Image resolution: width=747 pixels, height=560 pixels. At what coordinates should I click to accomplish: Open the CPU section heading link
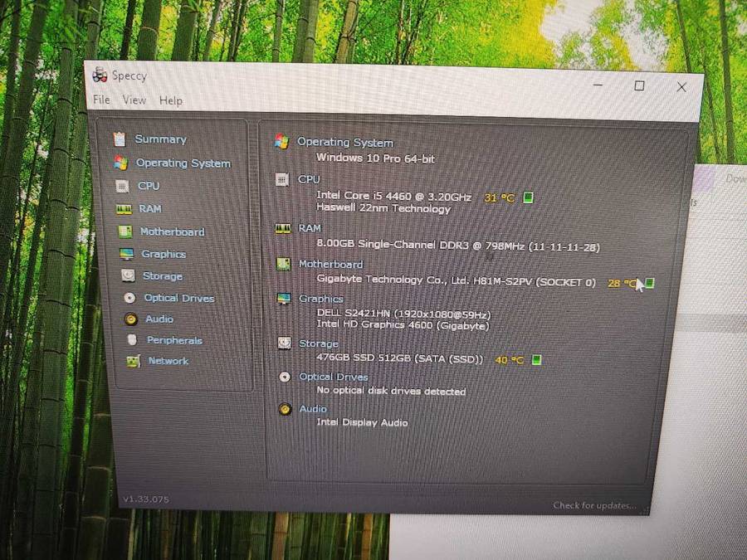coord(309,179)
